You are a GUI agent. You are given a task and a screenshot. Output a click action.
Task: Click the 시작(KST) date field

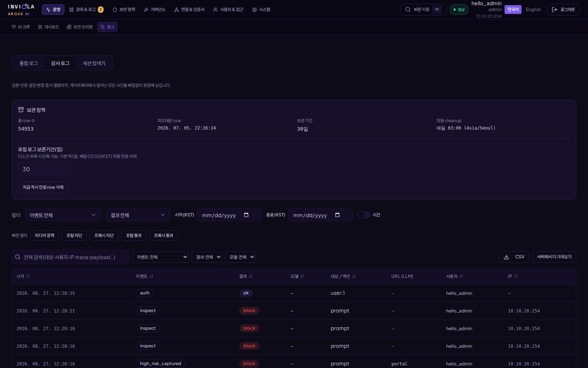click(229, 215)
